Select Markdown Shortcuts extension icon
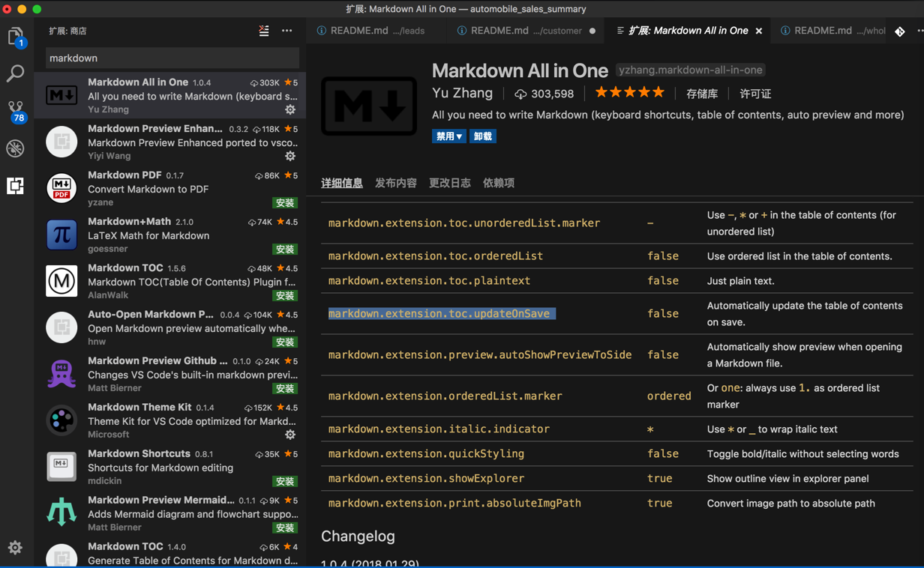 coord(61,467)
